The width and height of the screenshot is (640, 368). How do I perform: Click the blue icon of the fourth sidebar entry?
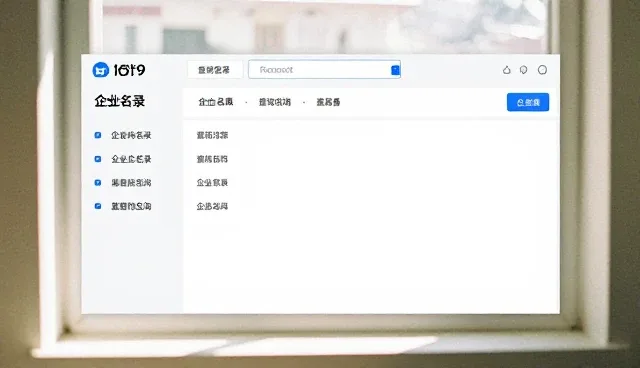click(x=98, y=206)
